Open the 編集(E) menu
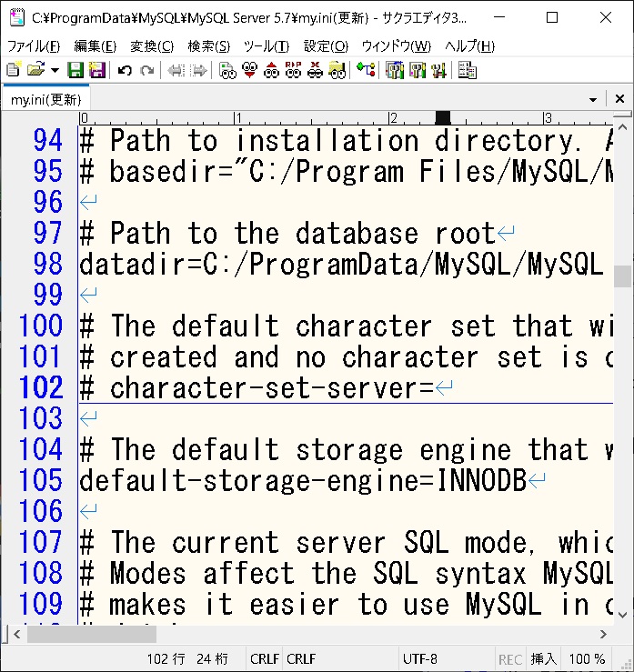This screenshot has width=634, height=672. (96, 45)
